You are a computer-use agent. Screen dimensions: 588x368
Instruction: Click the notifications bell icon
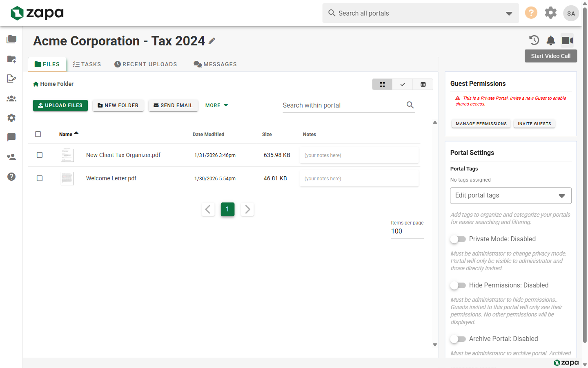(551, 40)
